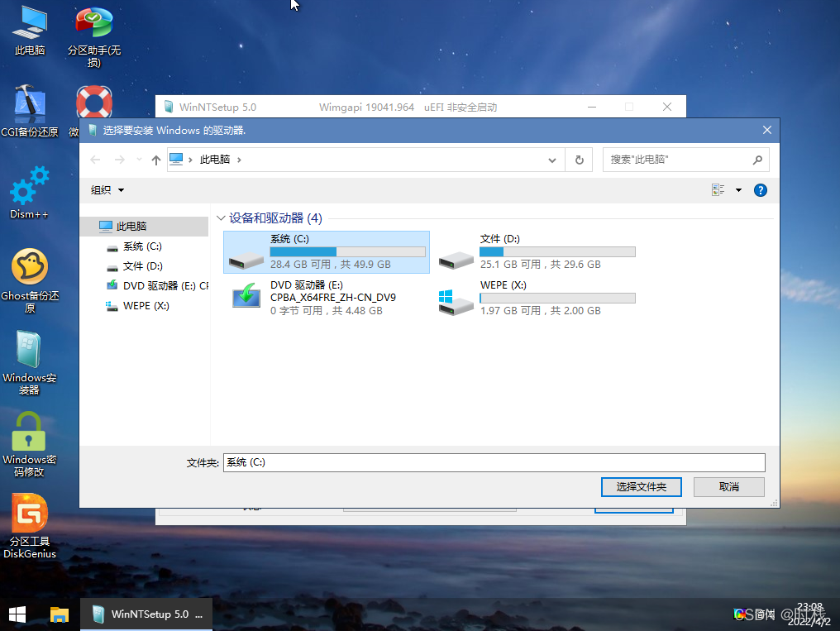Viewport: 840px width, 631px height.
Task: Select 系统 (C:) in navigation tree
Action: 144,246
